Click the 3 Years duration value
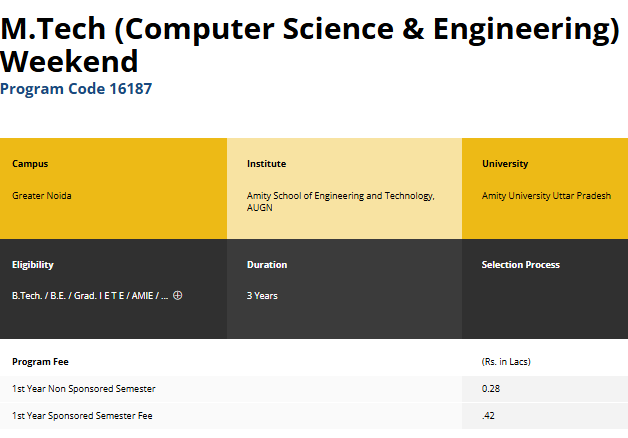Viewport: 628px width, 438px height. [262, 296]
